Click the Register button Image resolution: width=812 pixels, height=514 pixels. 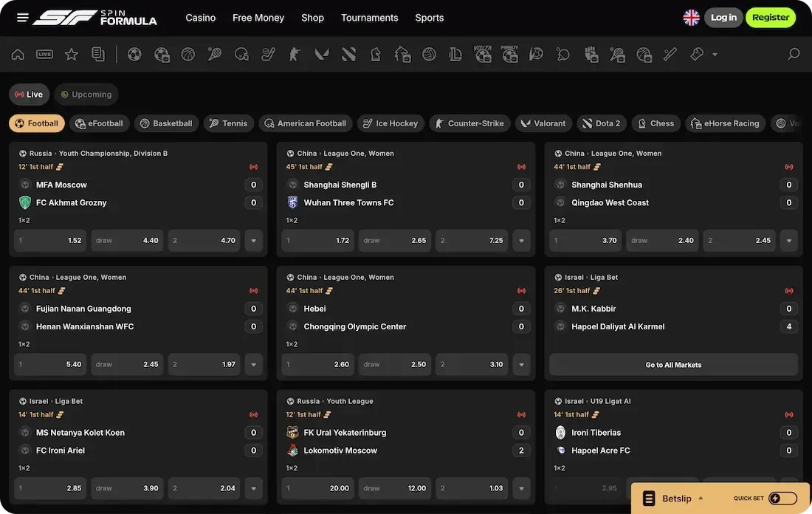pos(771,18)
